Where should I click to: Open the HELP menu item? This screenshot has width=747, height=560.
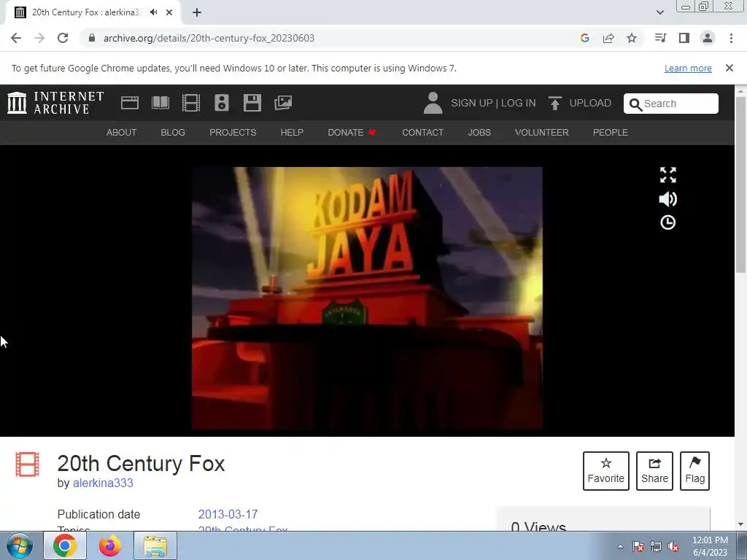click(x=292, y=133)
